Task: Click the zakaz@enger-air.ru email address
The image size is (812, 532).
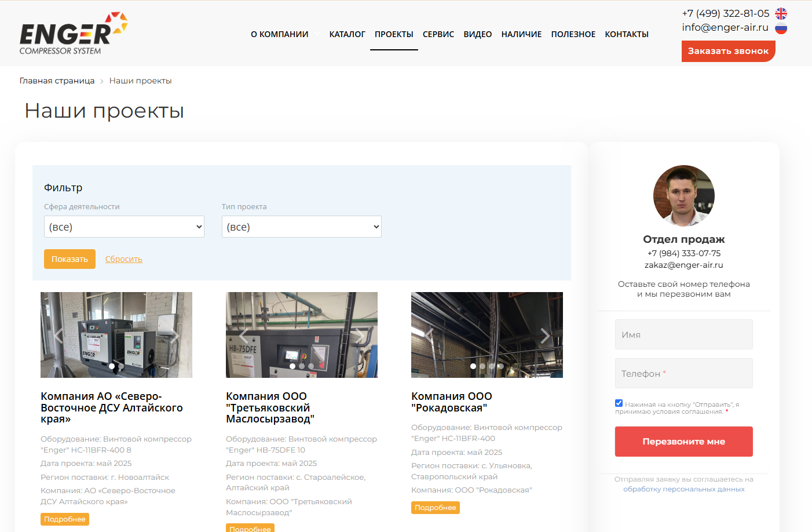Action: [684, 265]
